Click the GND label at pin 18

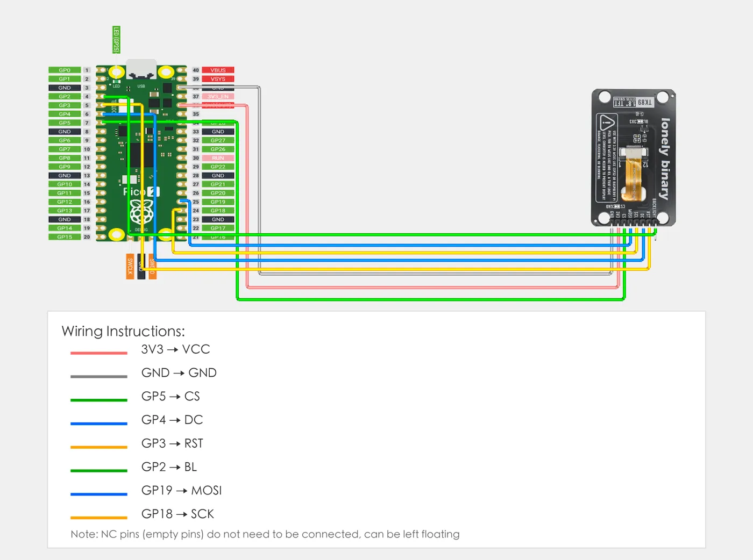point(65,219)
